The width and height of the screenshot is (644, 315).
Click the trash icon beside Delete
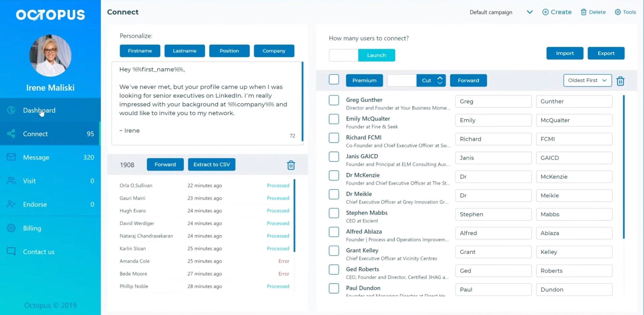pyautogui.click(x=584, y=12)
